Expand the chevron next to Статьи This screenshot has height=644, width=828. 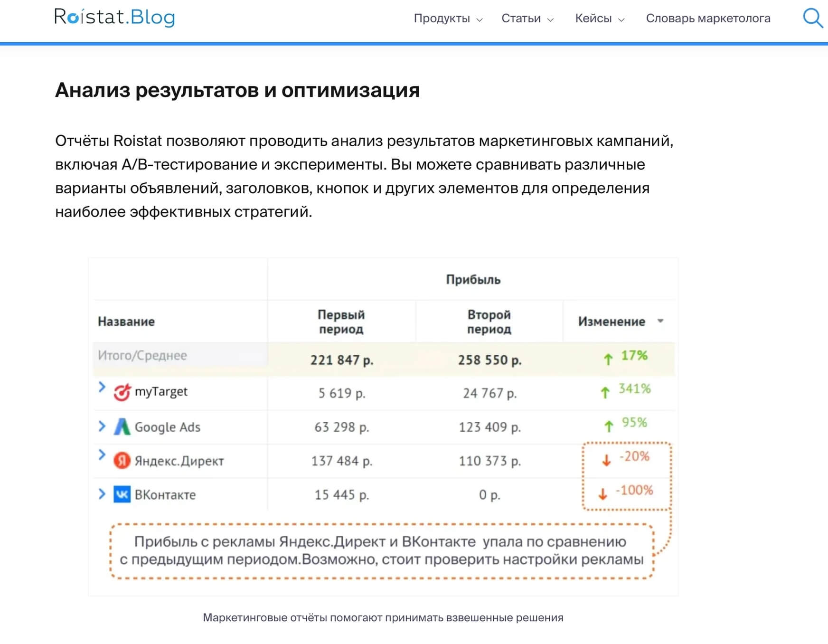pos(550,20)
